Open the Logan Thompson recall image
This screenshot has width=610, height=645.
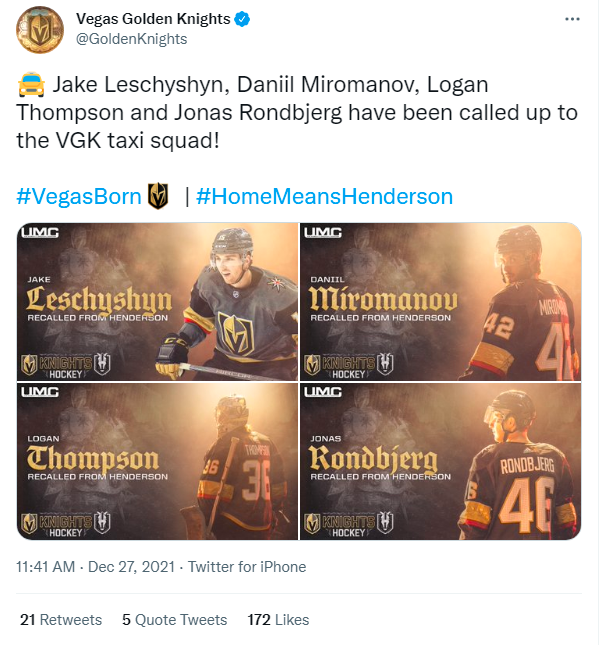click(158, 463)
